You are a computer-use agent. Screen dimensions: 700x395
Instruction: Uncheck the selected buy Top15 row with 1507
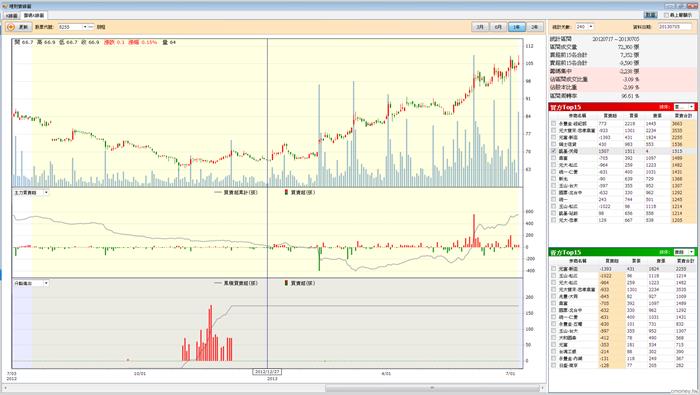554,151
